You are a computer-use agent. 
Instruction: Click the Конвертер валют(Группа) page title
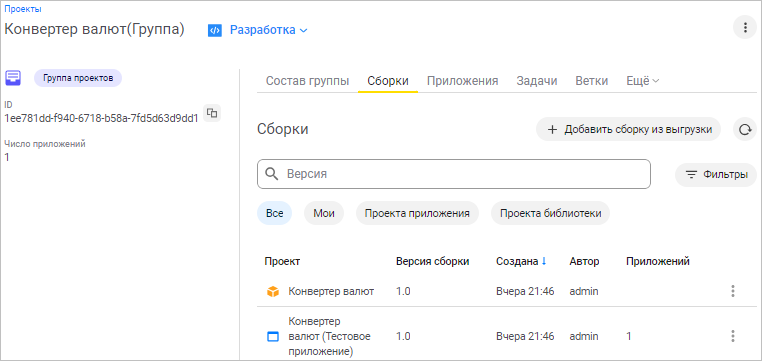[x=94, y=29]
